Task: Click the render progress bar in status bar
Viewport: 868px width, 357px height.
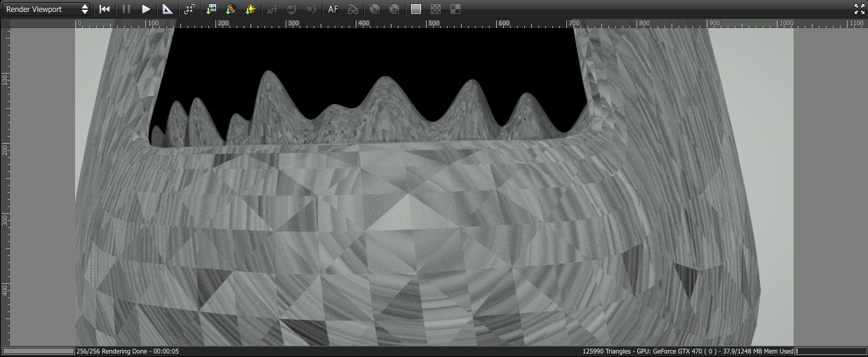Action: pyautogui.click(x=39, y=351)
